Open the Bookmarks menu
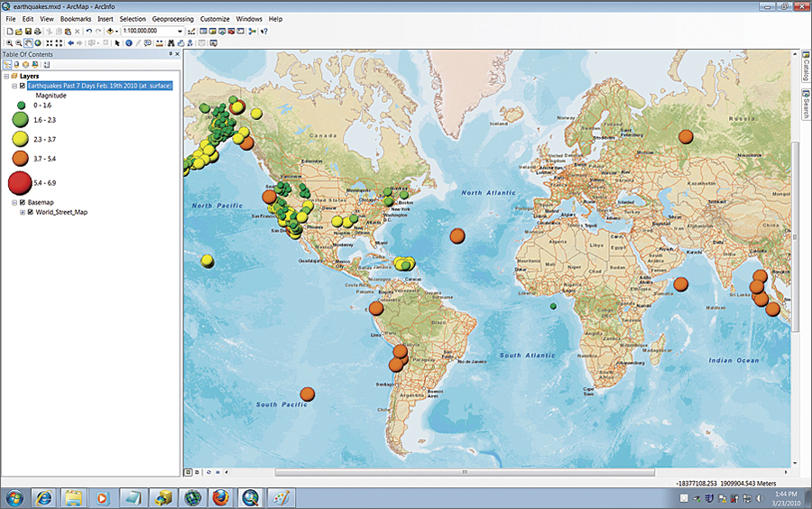Image resolution: width=812 pixels, height=509 pixels. pyautogui.click(x=76, y=18)
